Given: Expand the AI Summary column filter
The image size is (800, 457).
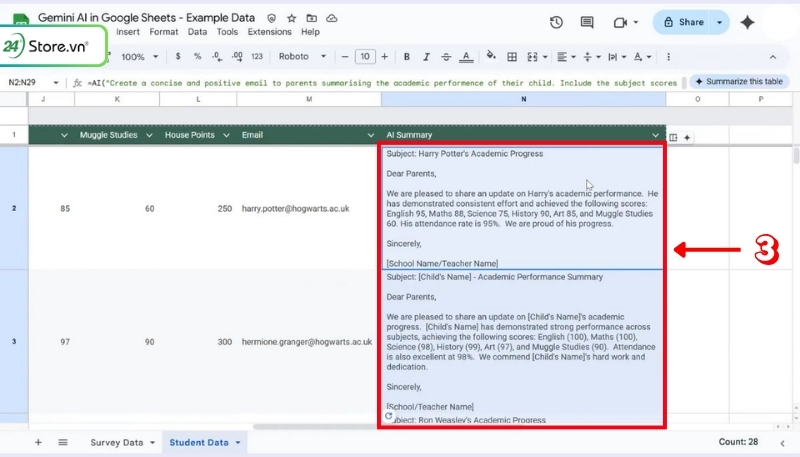Looking at the screenshot, I should click(x=656, y=135).
